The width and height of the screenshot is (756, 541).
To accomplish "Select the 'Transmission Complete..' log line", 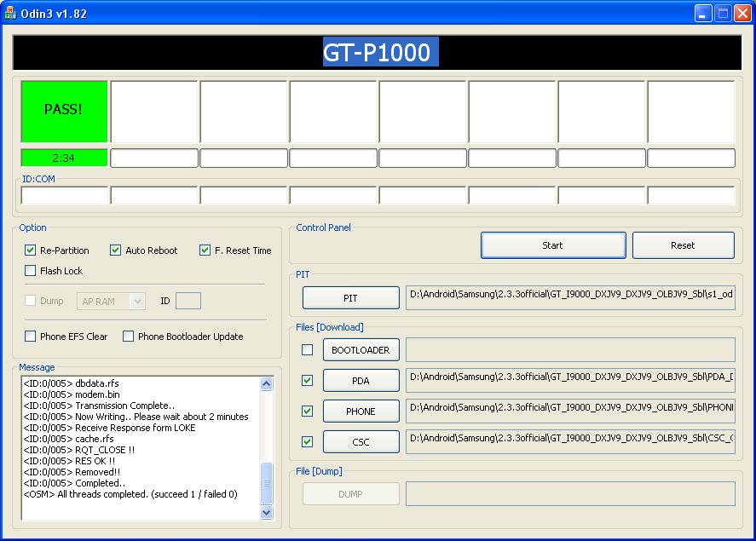I will click(99, 406).
